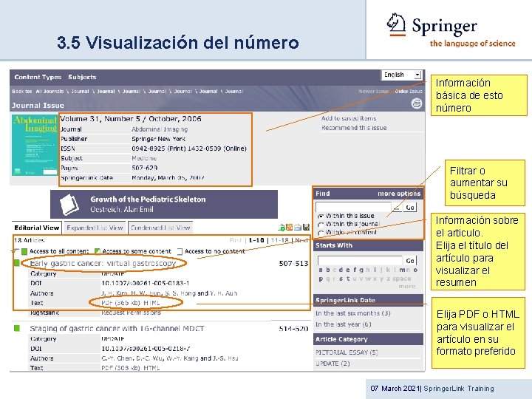
Task: Go to the Older Issue link
Action: click(409, 92)
